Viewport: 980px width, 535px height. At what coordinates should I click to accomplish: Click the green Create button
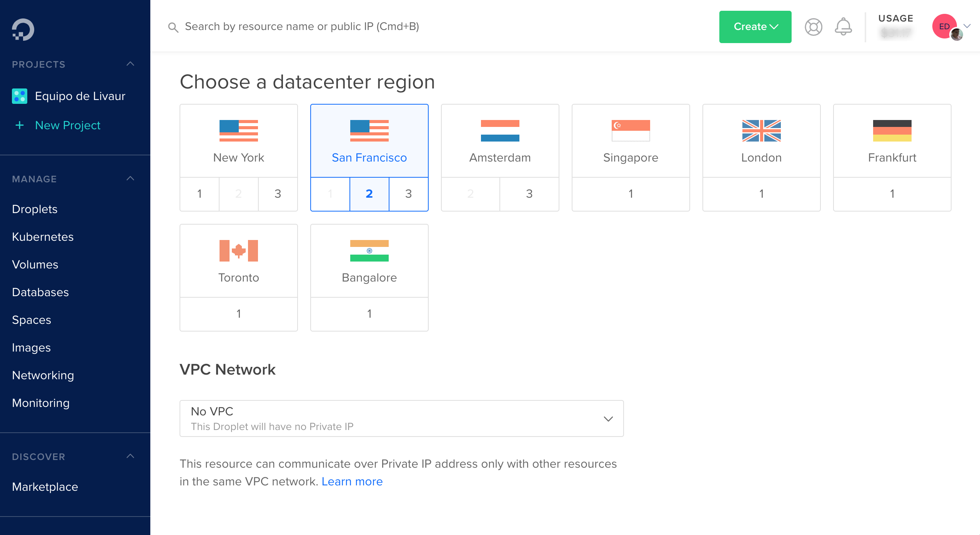(755, 27)
